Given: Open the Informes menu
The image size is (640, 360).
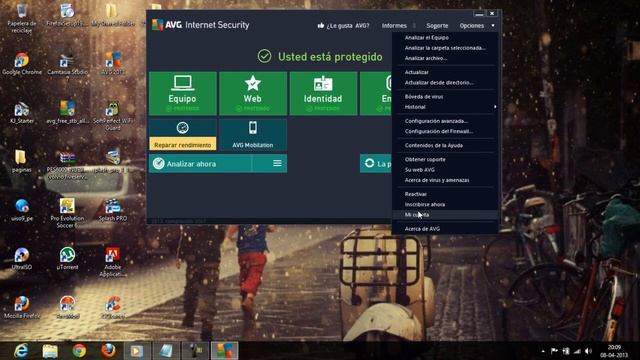Looking at the screenshot, I should 394,25.
